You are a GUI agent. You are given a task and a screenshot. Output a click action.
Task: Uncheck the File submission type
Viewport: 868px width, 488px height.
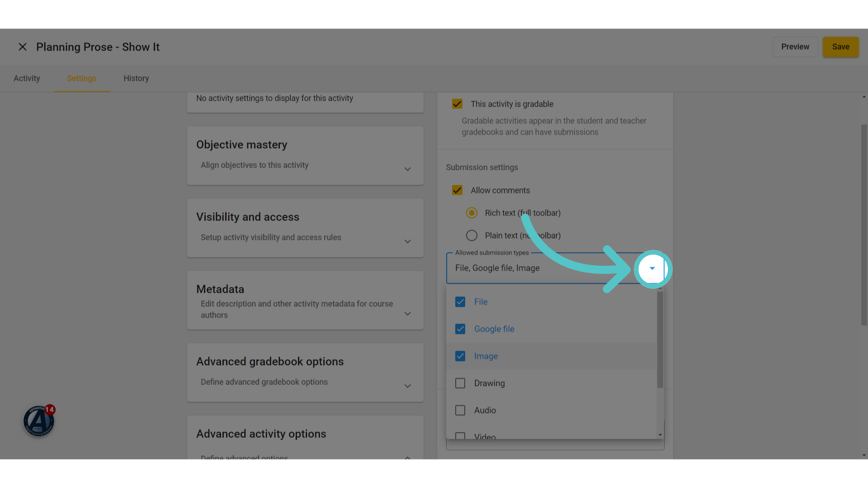(x=460, y=302)
